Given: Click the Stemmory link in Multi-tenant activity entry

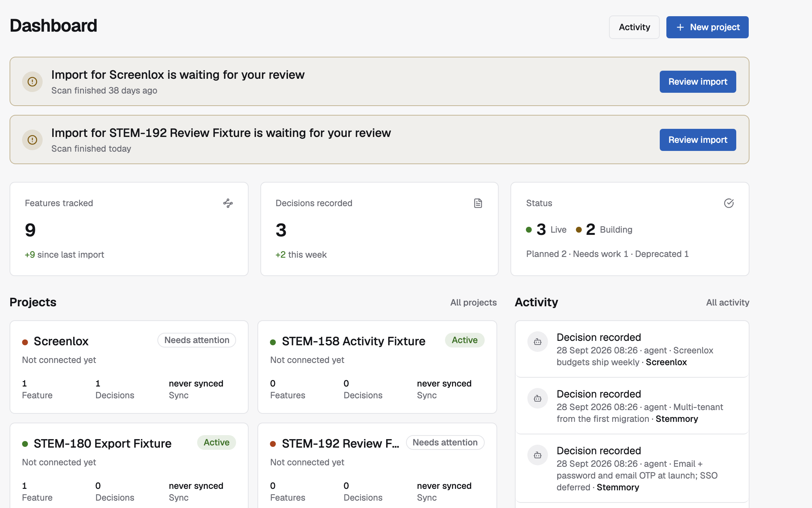Looking at the screenshot, I should [x=677, y=419].
